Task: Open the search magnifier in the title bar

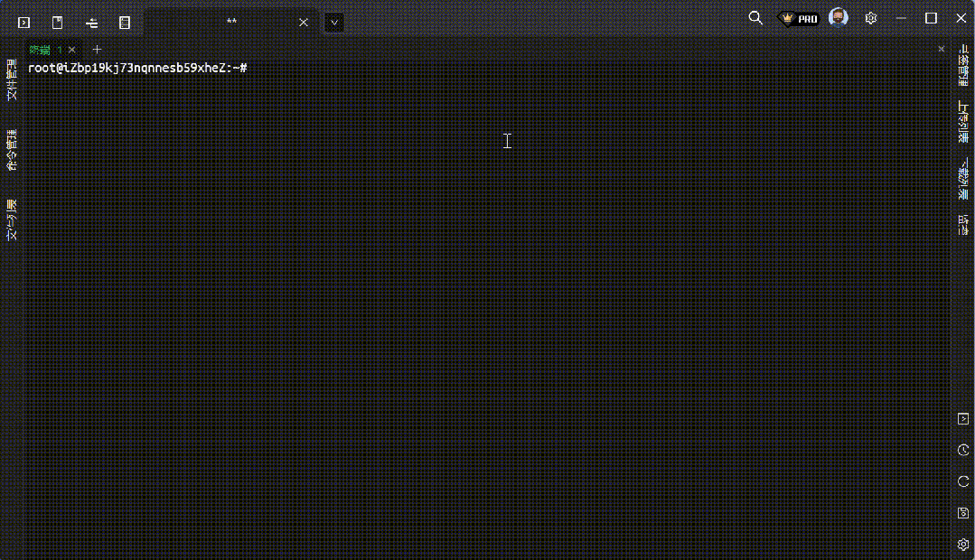Action: tap(755, 17)
